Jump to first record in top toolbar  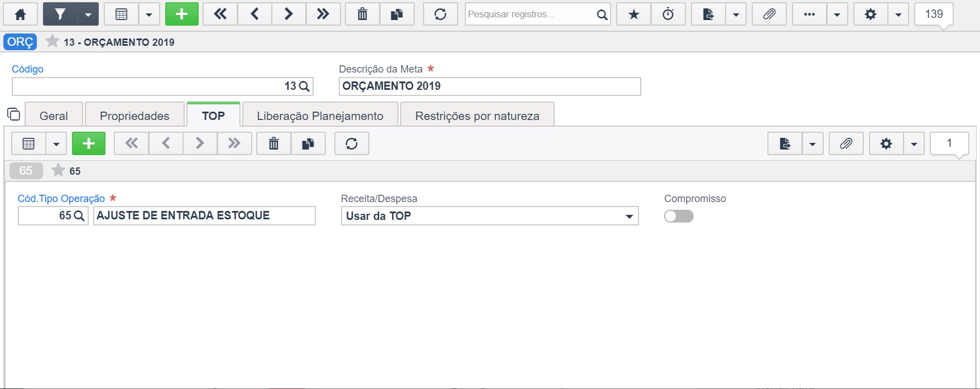click(x=220, y=15)
